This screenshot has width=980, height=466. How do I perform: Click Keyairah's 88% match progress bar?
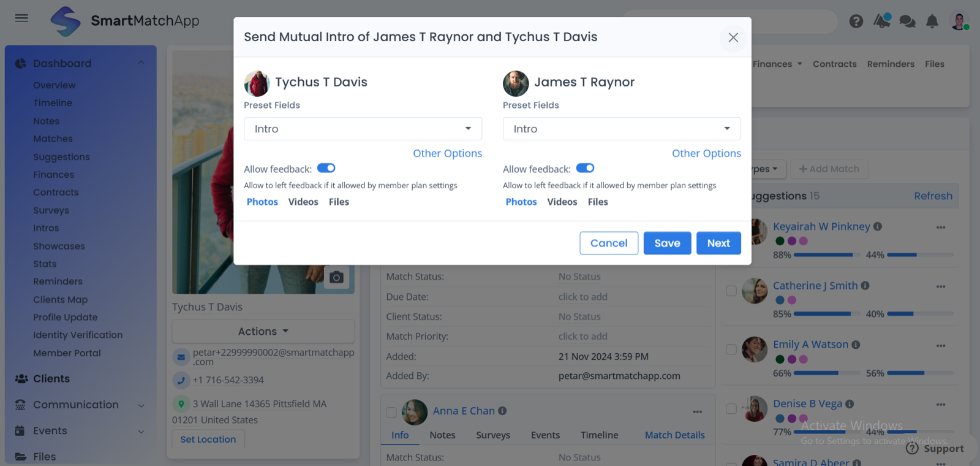[828, 255]
